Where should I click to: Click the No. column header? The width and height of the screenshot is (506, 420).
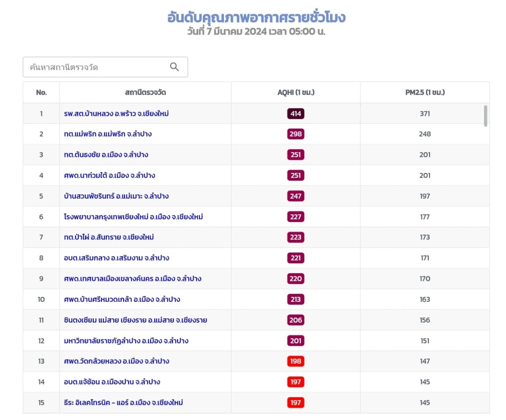[x=41, y=92]
